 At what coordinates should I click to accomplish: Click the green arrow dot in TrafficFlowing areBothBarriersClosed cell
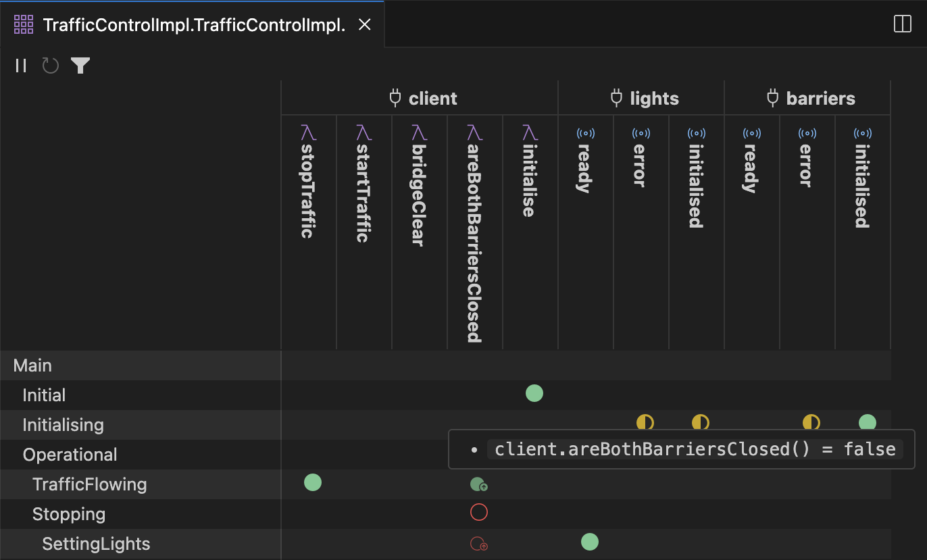tap(478, 484)
